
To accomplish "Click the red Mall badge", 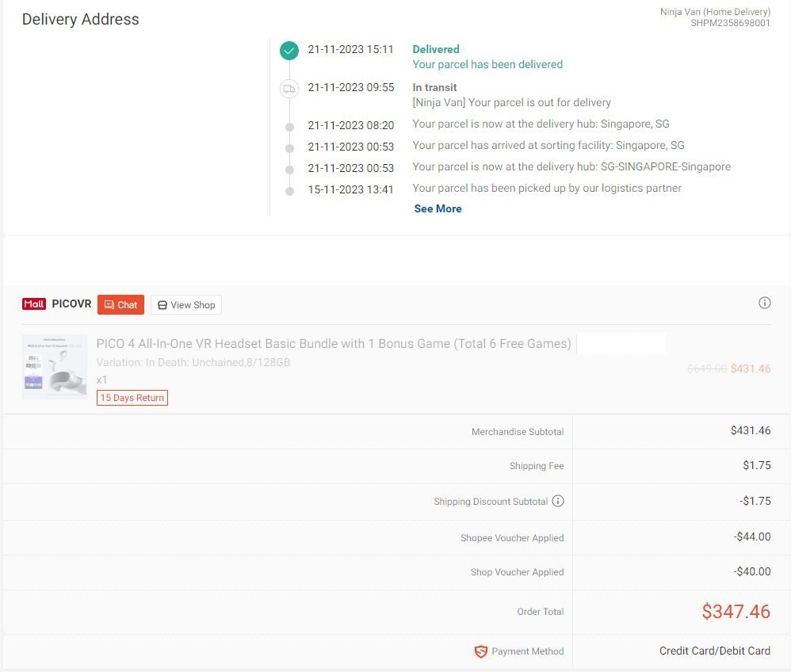I will tap(34, 304).
